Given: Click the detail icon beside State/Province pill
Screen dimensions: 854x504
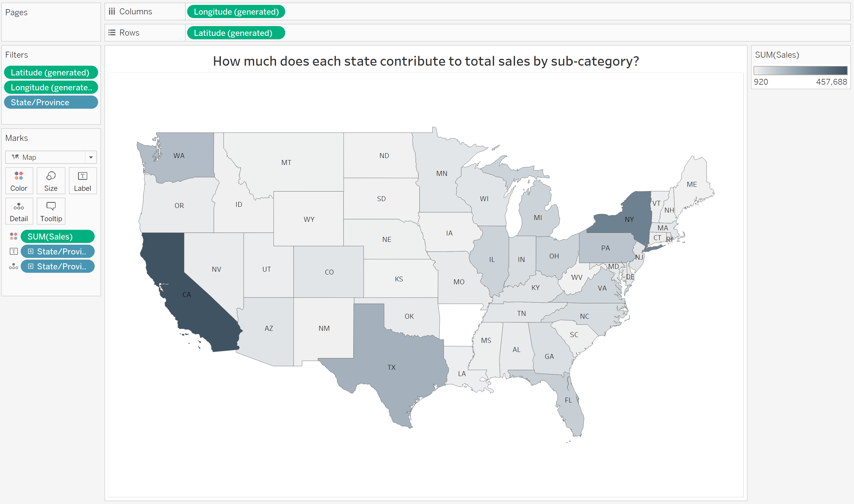Looking at the screenshot, I should point(13,266).
